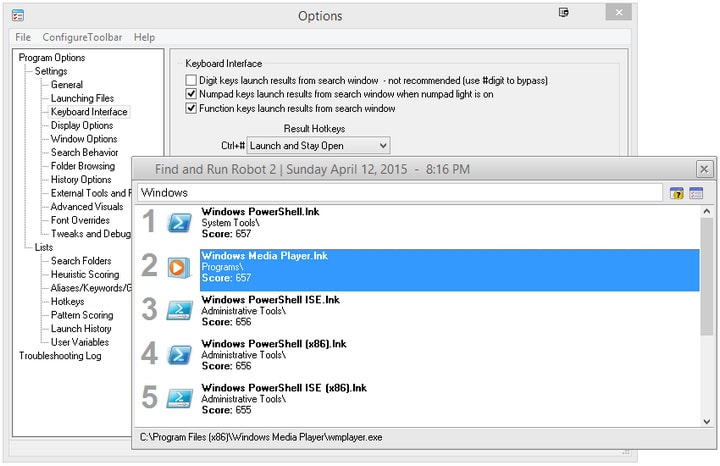Uncheck function keys launch results checkbox
Viewport: 720px width, 466px height.
191,108
